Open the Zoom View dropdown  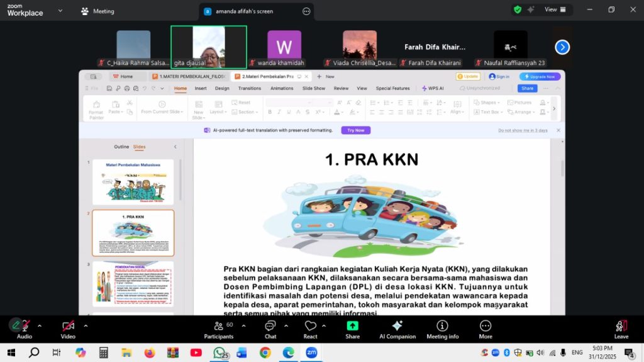click(x=555, y=9)
